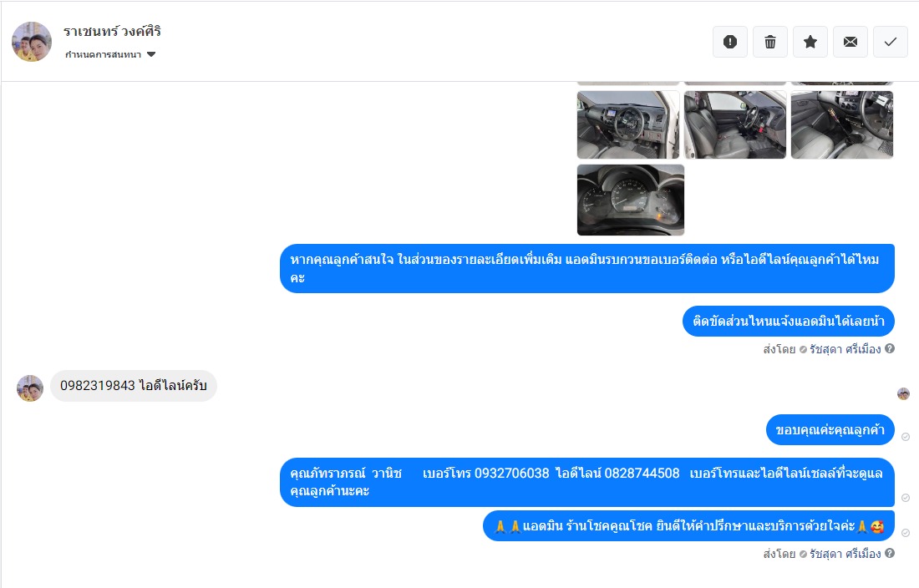This screenshot has width=919, height=588.
Task: Mark conversation unread with envelope icon
Action: [850, 42]
